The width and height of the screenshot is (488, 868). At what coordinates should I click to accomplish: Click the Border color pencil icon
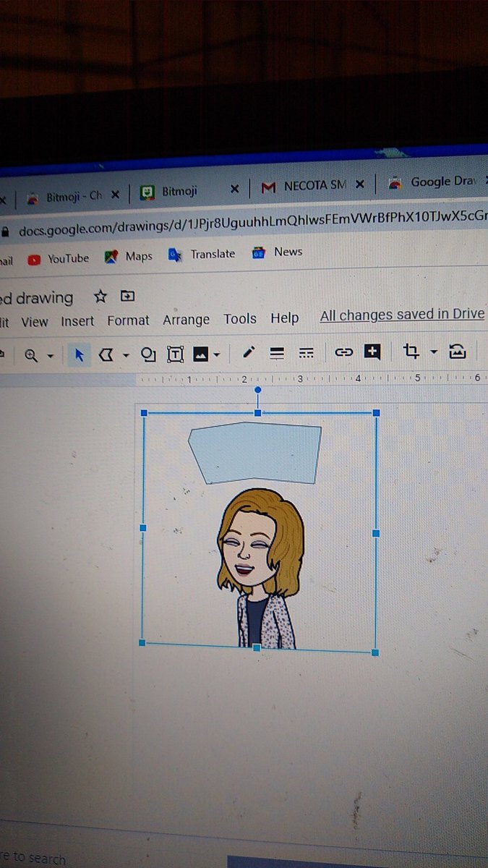pos(249,352)
